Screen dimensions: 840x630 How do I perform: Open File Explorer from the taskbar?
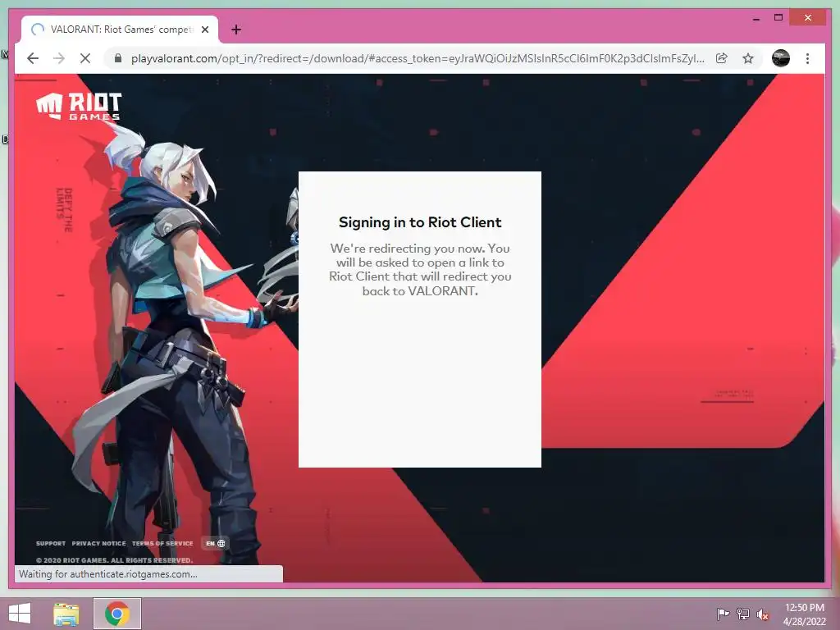click(x=66, y=614)
